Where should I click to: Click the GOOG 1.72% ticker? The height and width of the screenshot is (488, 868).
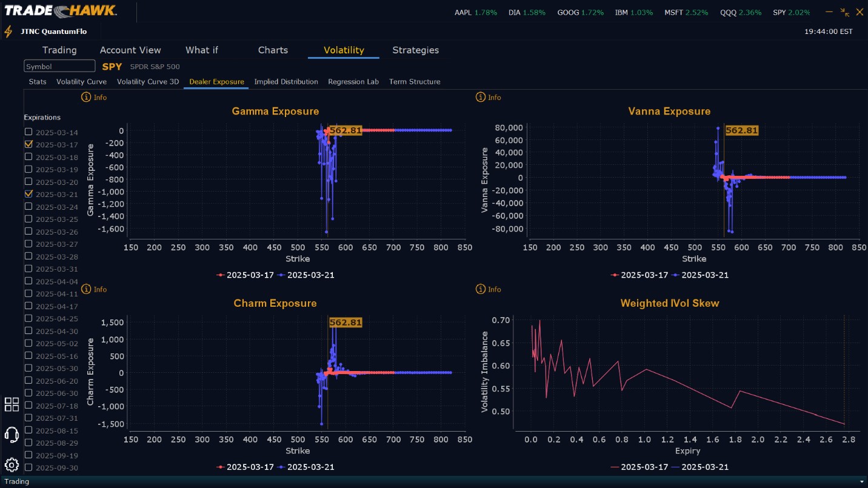[580, 13]
